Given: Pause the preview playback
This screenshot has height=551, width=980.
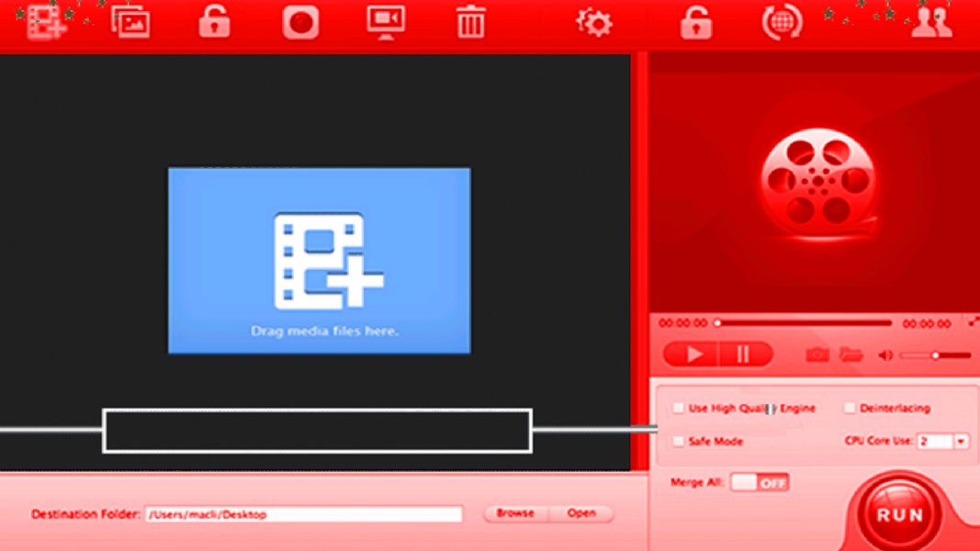Looking at the screenshot, I should [745, 354].
